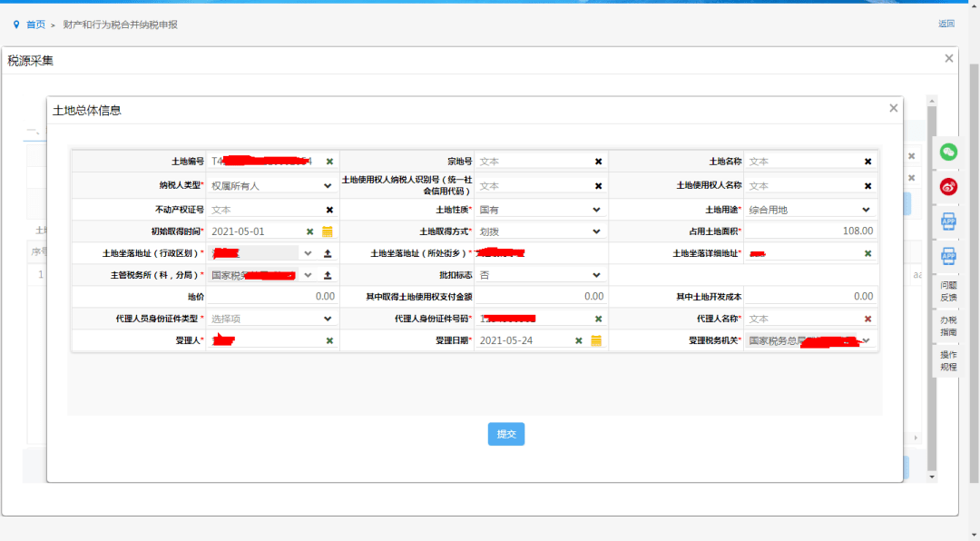Click upload icon beside 主管税务所 field
The width and height of the screenshot is (980, 541).
[x=328, y=275]
